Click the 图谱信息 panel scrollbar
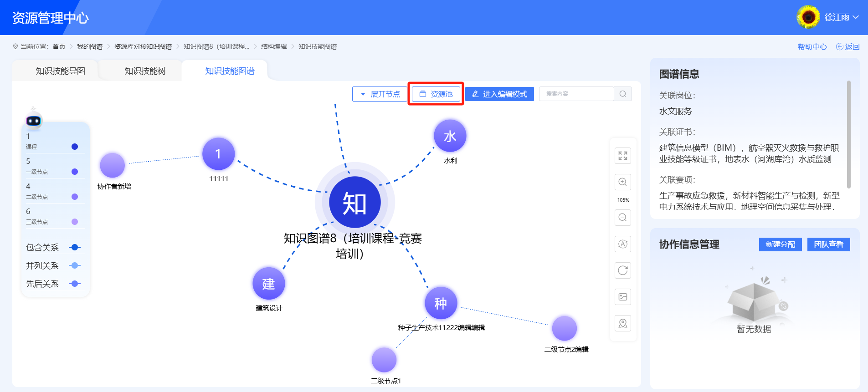Viewport: 868px width, 392px height. tap(848, 134)
